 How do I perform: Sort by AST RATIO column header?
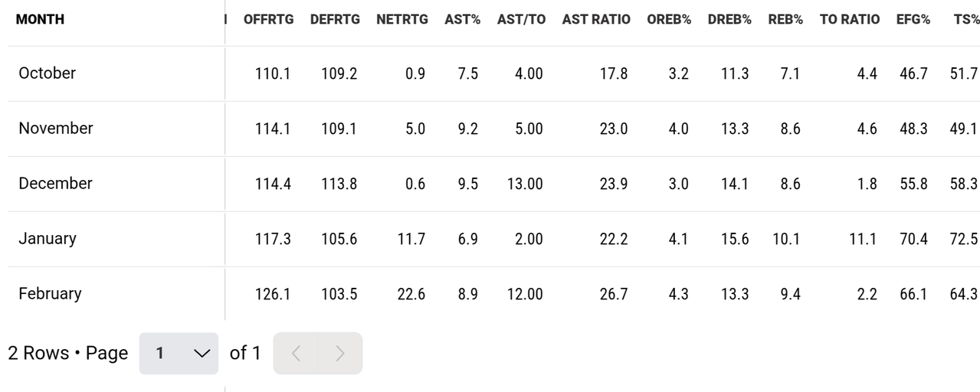[x=596, y=20]
